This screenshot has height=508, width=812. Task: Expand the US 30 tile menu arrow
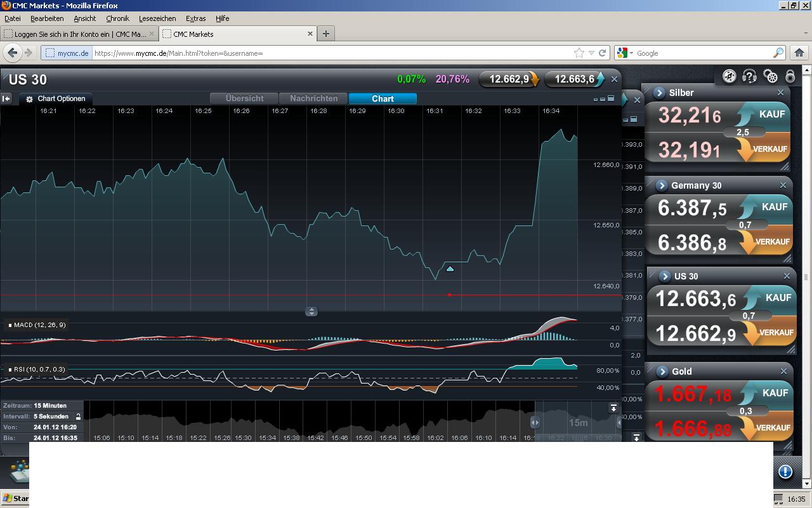click(x=665, y=276)
